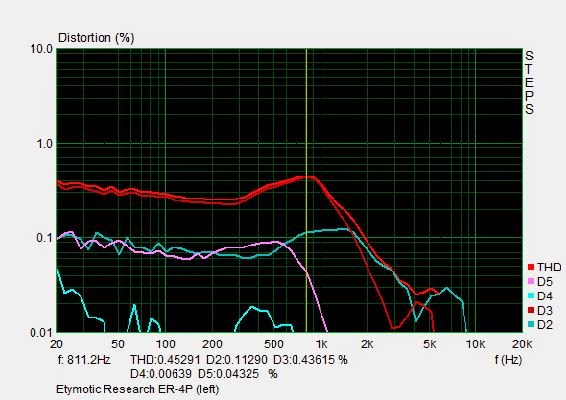Click the 10.0 distortion axis label
The height and width of the screenshot is (400, 566).
click(x=42, y=49)
